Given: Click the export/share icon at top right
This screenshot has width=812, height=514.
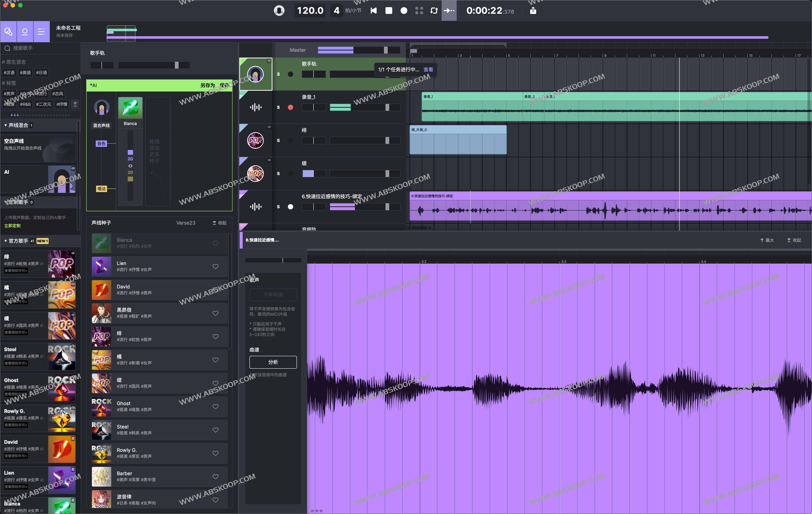Looking at the screenshot, I should [533, 10].
